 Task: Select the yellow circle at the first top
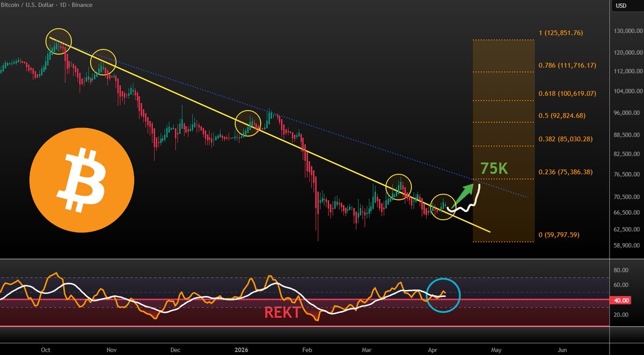[58, 40]
